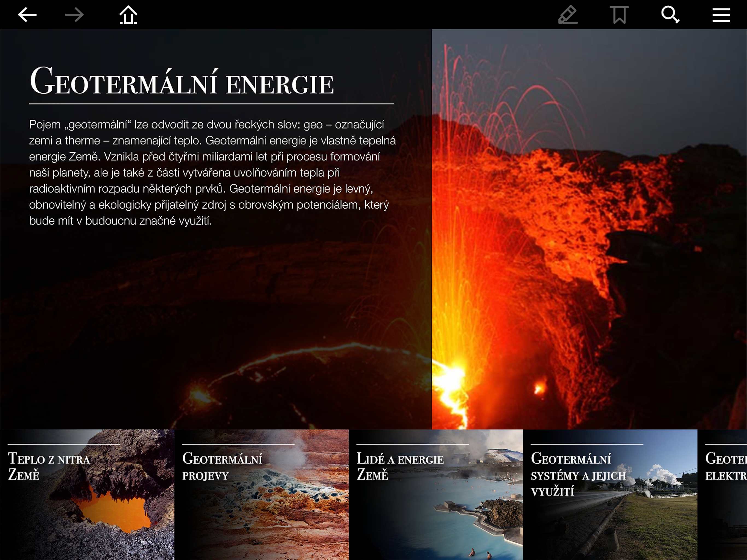Viewport: 747px width, 560px height.
Task: Open the search magnifier
Action: [x=670, y=15]
